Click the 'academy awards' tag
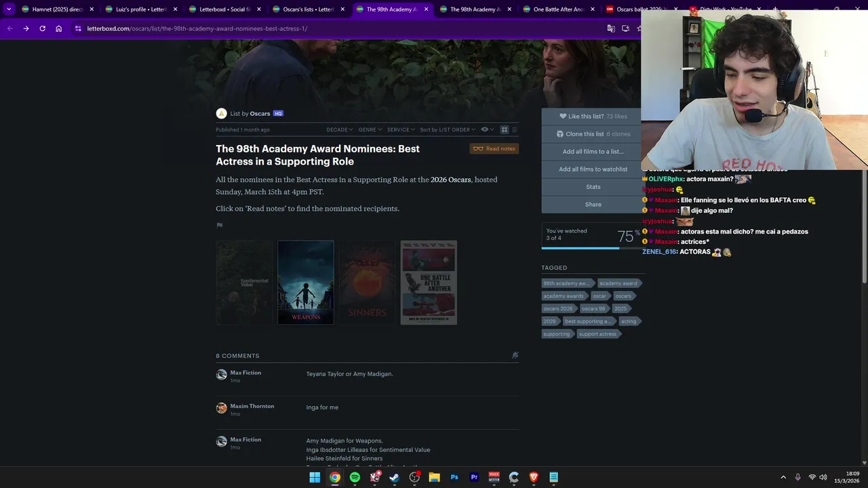Screen dimensions: 868x488 tap(564, 296)
